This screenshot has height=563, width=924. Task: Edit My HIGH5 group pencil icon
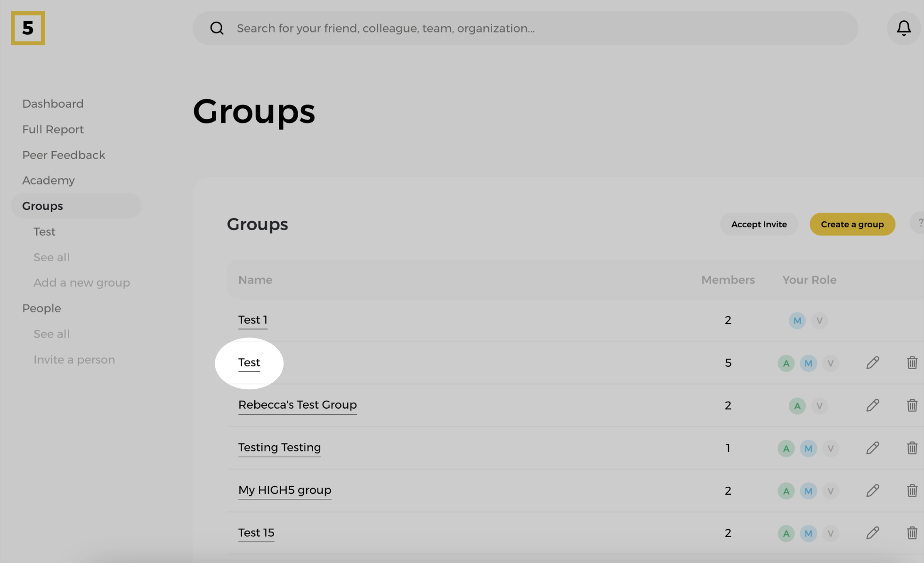coord(872,491)
